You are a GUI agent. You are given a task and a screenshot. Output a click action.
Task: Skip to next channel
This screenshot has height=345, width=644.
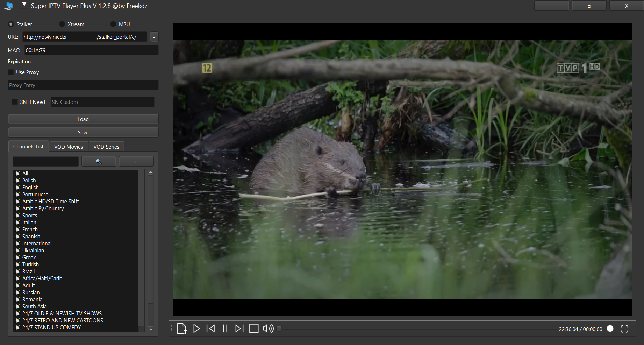pos(239,329)
